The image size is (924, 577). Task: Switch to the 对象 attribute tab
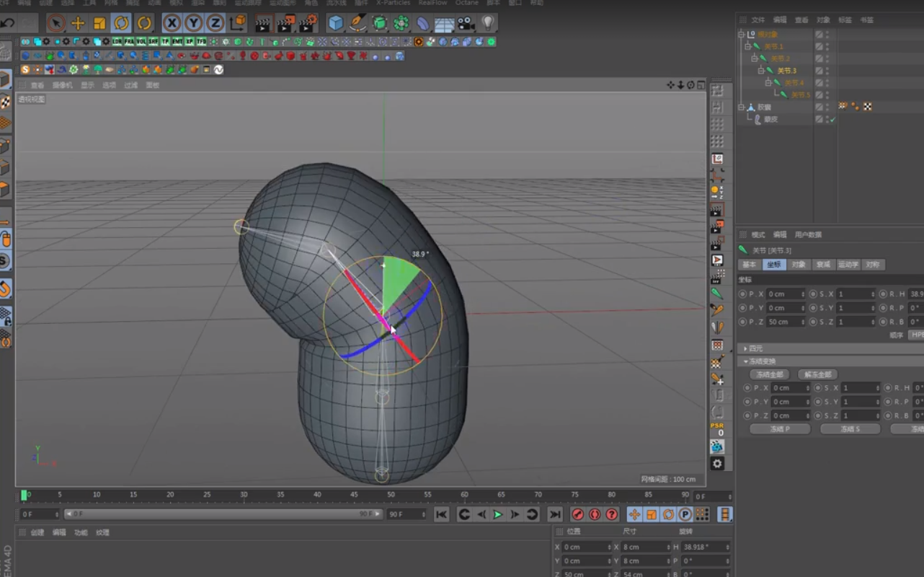pos(798,265)
